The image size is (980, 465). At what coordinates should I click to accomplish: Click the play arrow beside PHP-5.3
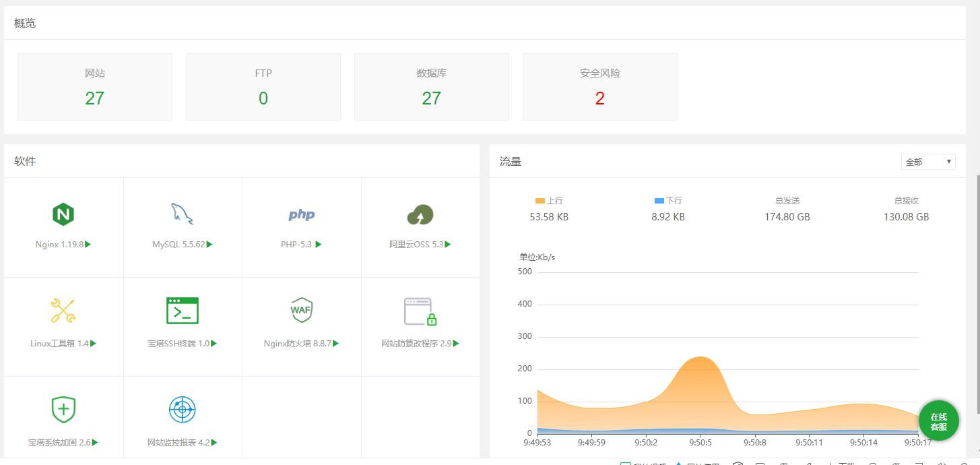point(319,245)
